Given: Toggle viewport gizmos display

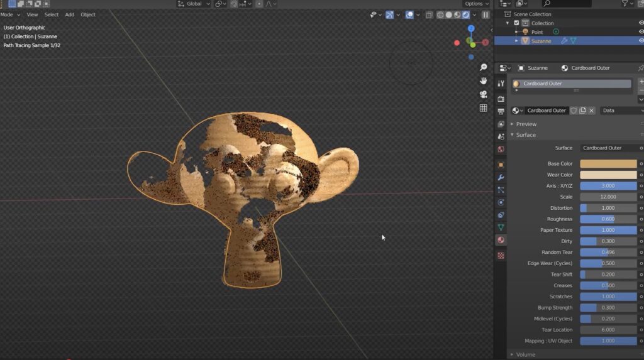Looking at the screenshot, I should [x=390, y=15].
